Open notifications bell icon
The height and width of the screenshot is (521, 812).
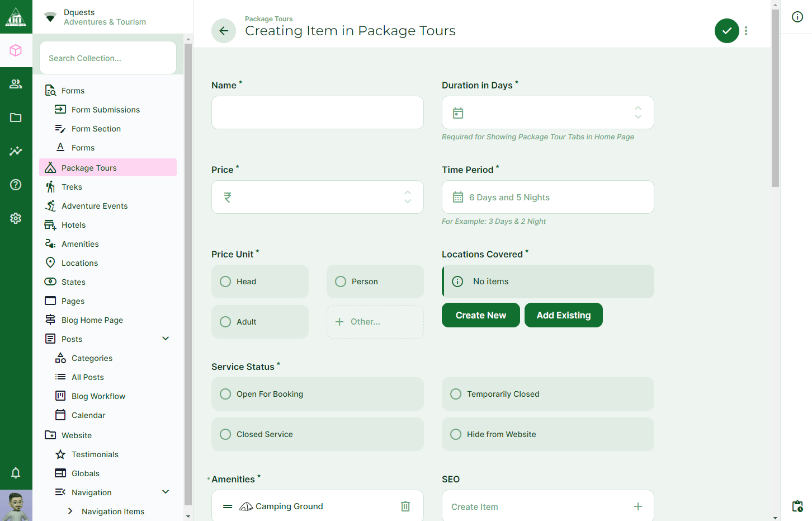16,473
